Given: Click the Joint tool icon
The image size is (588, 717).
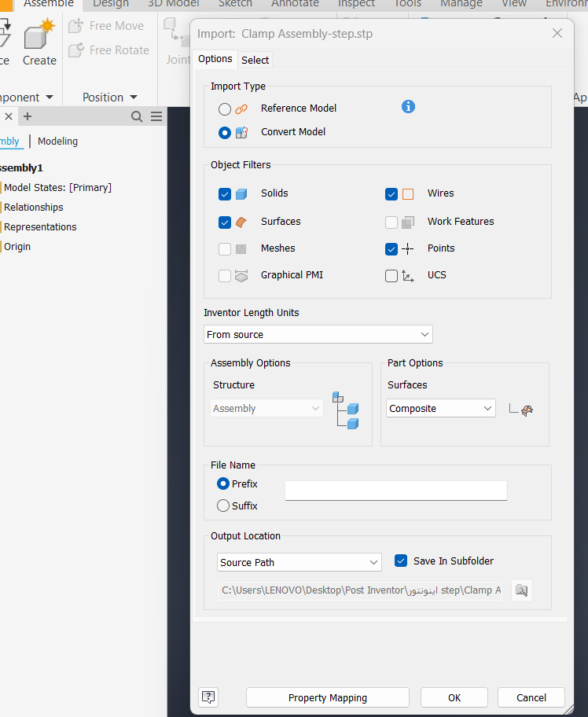Looking at the screenshot, I should click(177, 32).
